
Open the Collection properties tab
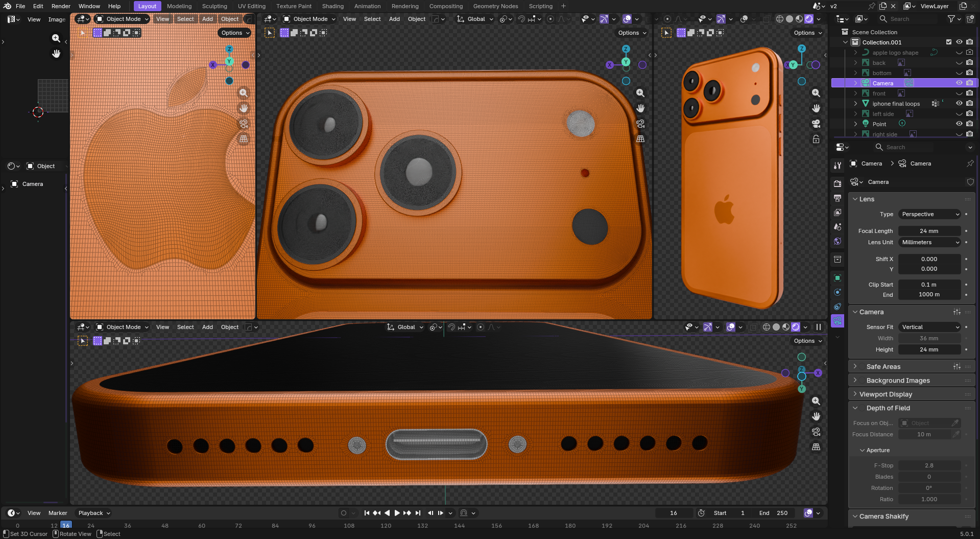pos(838,260)
